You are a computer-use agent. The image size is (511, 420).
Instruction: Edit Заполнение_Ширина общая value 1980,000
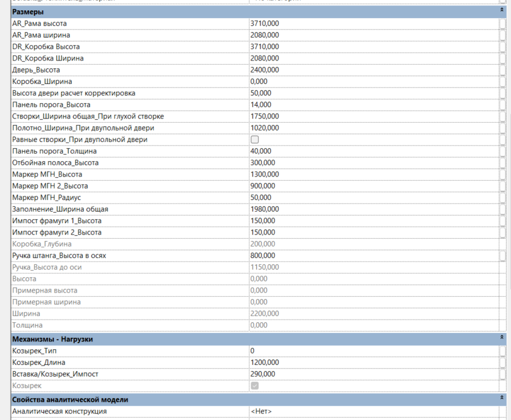point(374,209)
